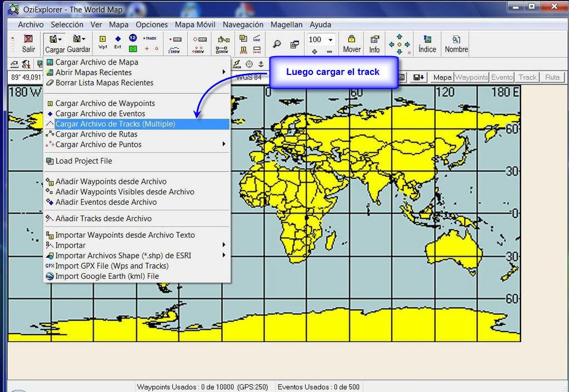Viewport: 569px width, 392px height.
Task: Choose Borrar Lista Mapas Recientes
Action: pos(137,83)
